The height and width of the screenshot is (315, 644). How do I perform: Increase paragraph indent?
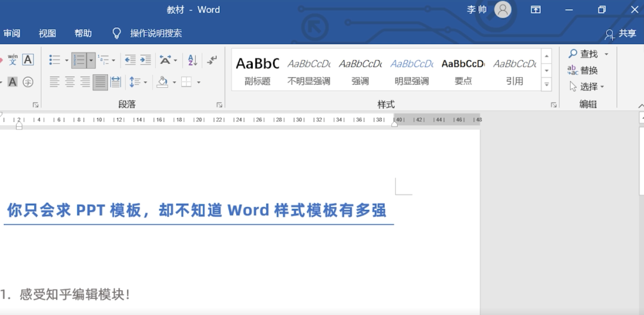tap(145, 60)
